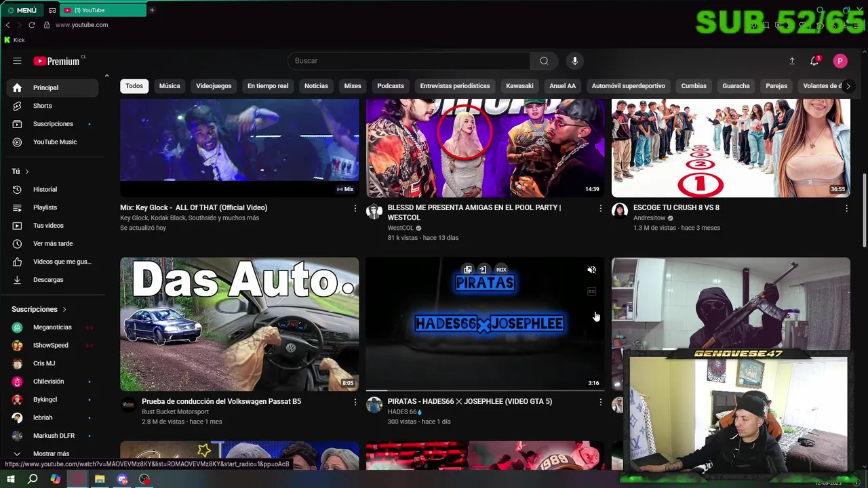The width and height of the screenshot is (868, 488).
Task: Select Principal in sidebar
Action: tap(52, 87)
